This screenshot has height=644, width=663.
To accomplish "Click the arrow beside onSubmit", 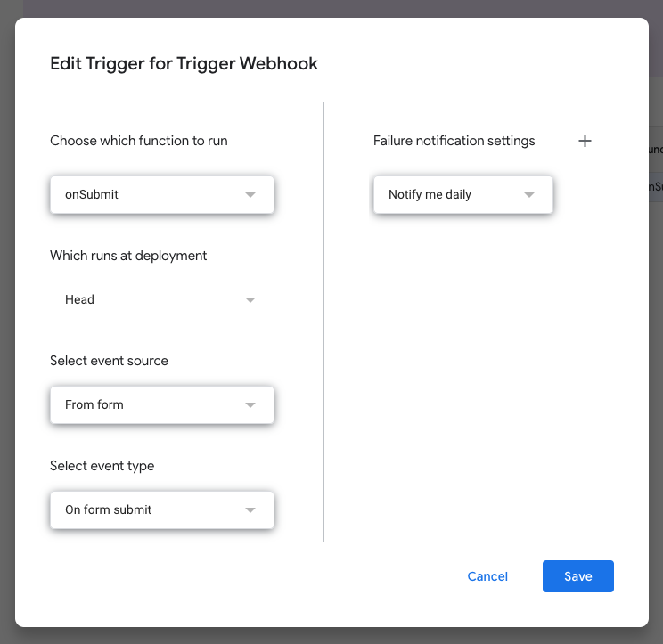I will [250, 195].
